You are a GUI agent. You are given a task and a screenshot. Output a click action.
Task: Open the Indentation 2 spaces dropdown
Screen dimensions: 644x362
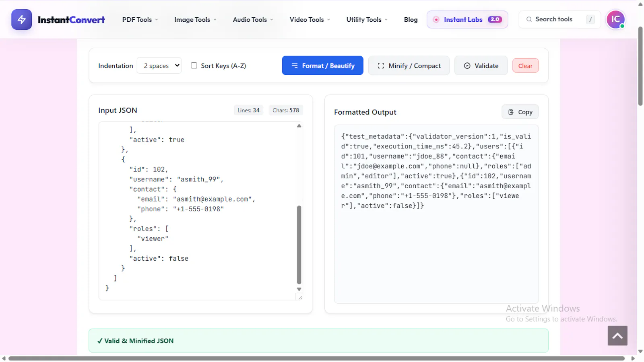click(159, 66)
